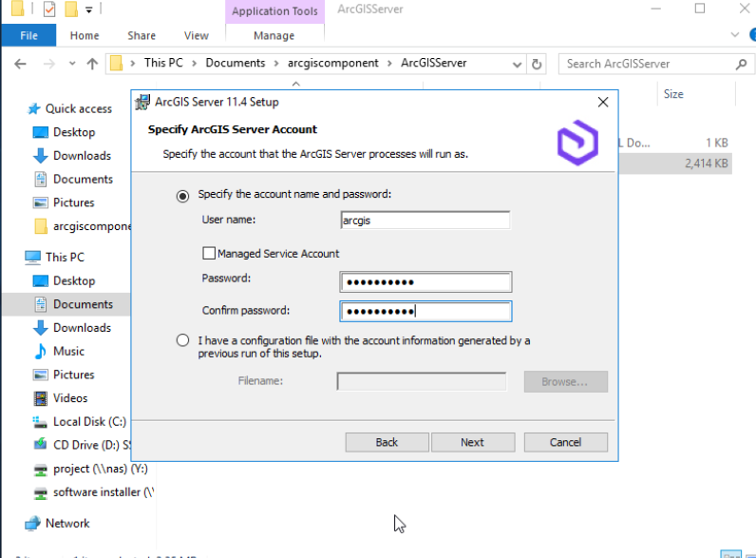The height and width of the screenshot is (558, 756).
Task: Tick the Managed Service Account checkbox
Action: pos(209,253)
